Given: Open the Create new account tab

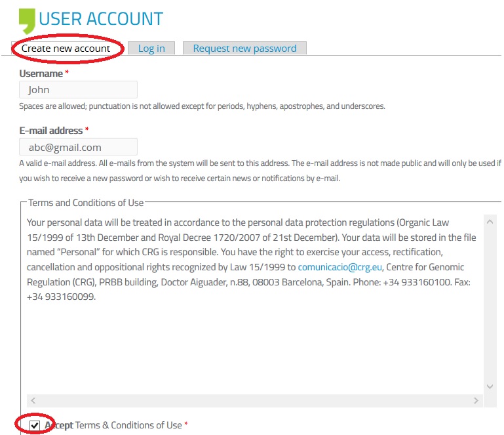Looking at the screenshot, I should (x=66, y=49).
